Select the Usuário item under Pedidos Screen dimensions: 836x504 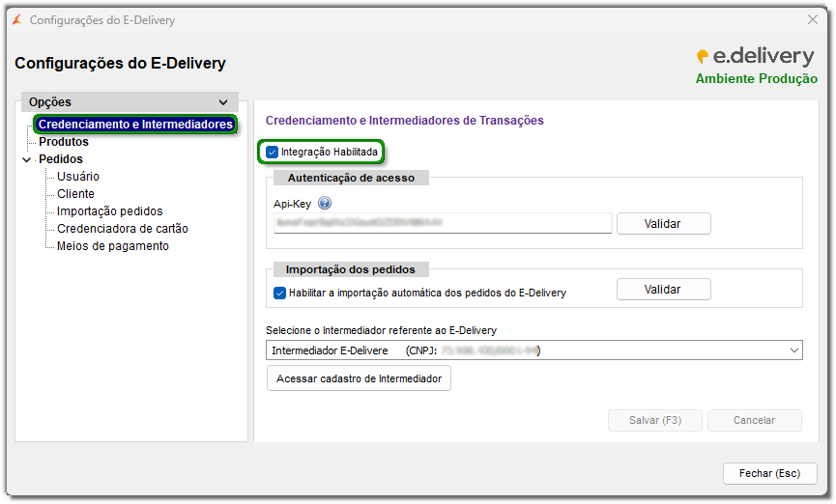coord(78,177)
